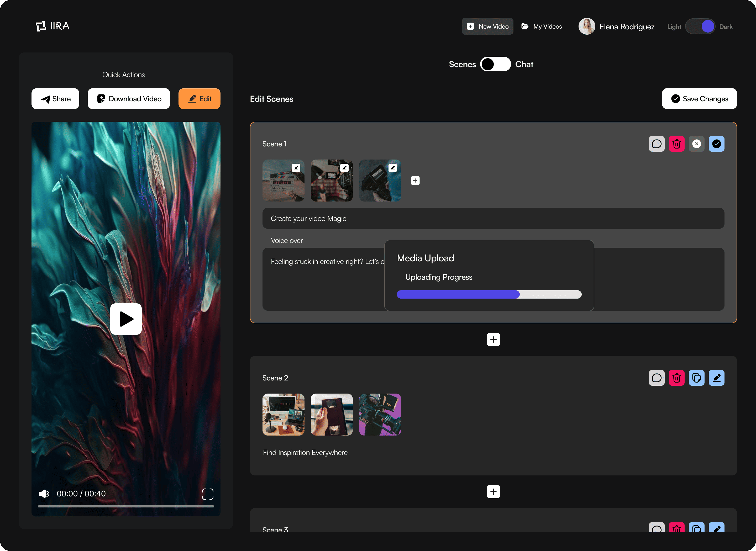Click the 'Scene 1' label
756x551 pixels.
click(275, 144)
